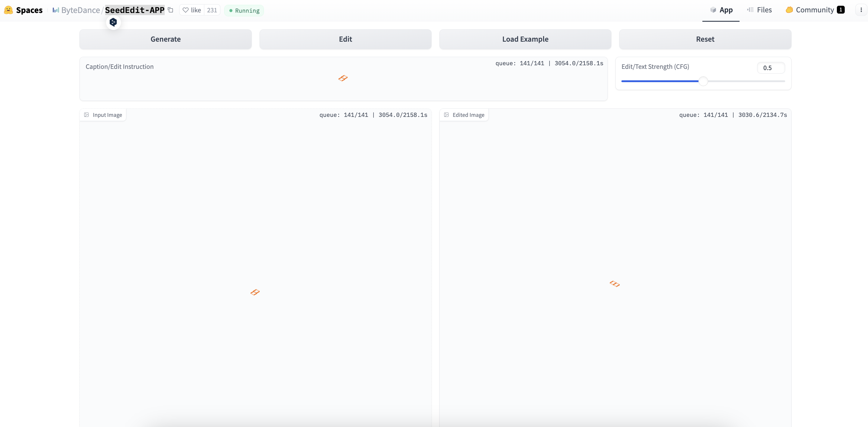Screen dimensions: 868x427
Task: Open the ByteDance organization link
Action: [x=80, y=10]
